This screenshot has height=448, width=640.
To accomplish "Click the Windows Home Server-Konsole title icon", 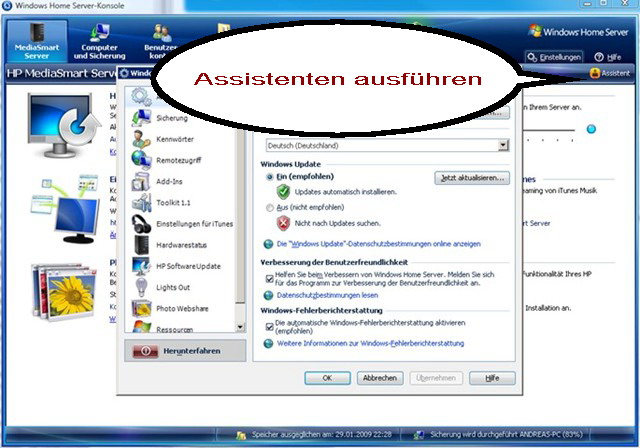I will coord(7,5).
